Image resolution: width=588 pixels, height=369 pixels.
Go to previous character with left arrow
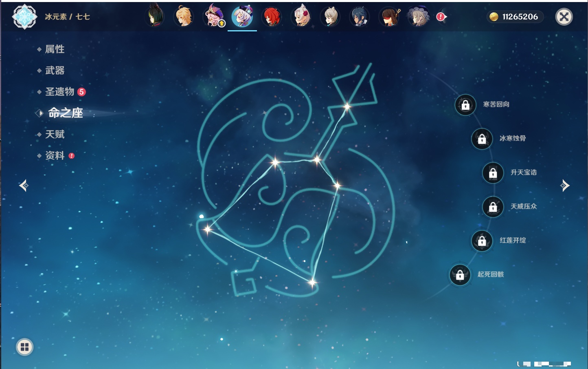coord(24,186)
